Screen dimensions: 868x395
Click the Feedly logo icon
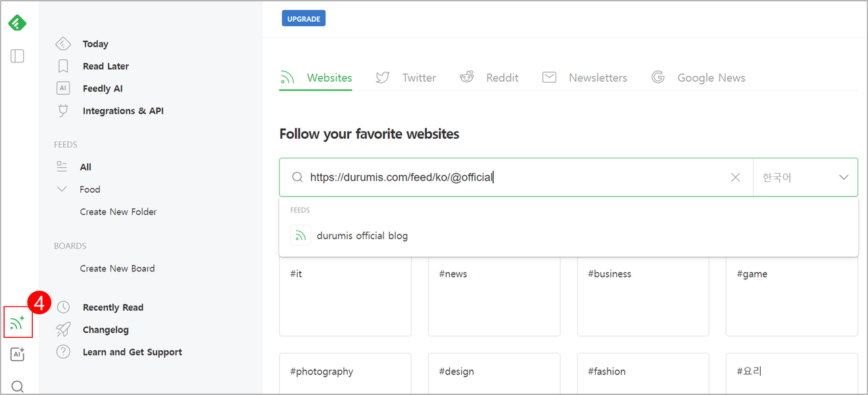[x=17, y=23]
